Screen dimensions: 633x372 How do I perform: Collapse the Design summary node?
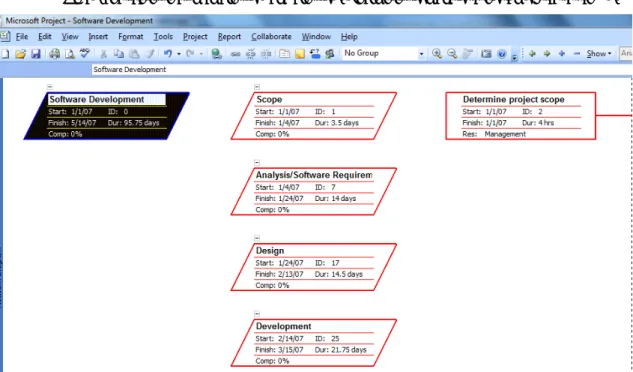[257, 238]
